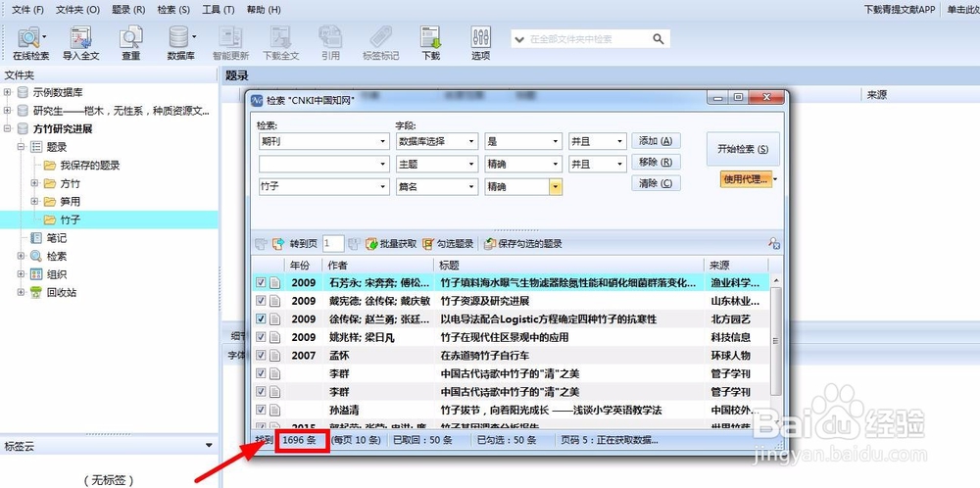The height and width of the screenshot is (488, 980).
Task: Open the 题录 (R) menu
Action: [x=128, y=10]
